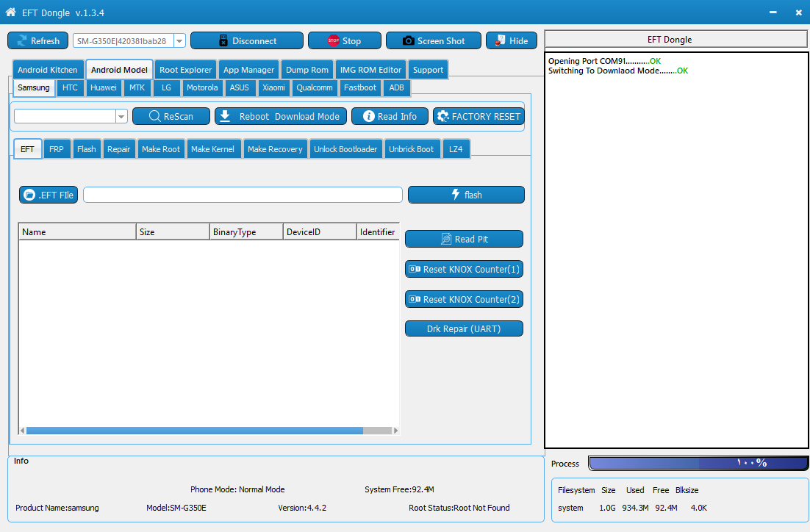
Task: Click the EFT Dongle log header
Action: tap(676, 39)
